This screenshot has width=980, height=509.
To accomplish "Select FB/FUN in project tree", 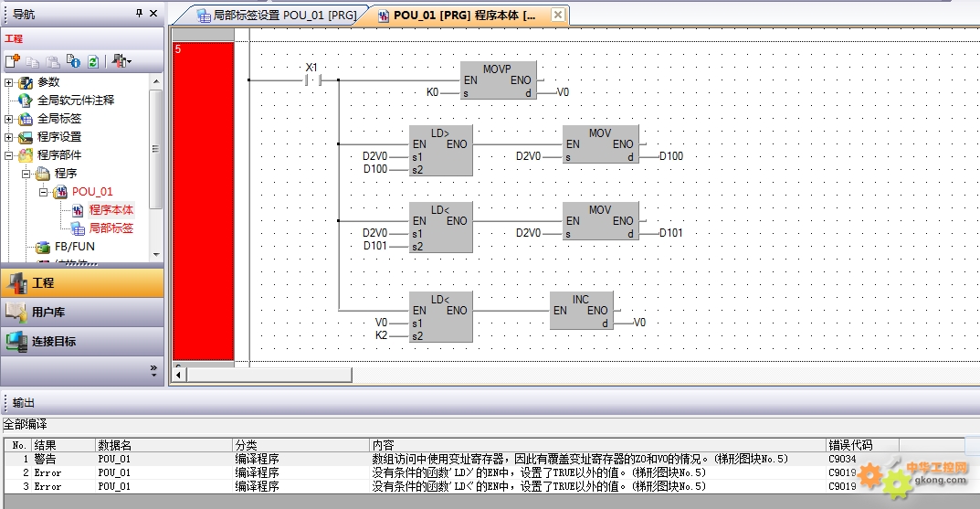I will point(74,247).
